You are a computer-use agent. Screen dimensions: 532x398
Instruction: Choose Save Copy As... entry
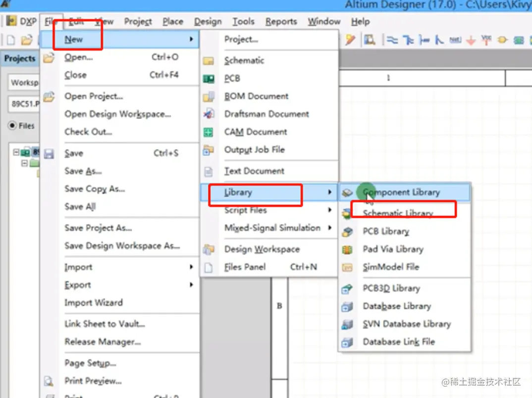[x=119, y=188]
